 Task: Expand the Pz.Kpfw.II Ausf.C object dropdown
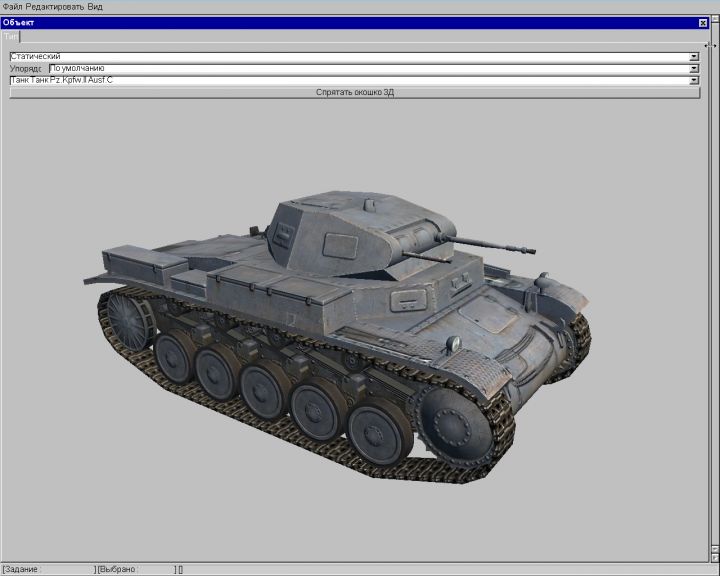(x=694, y=80)
